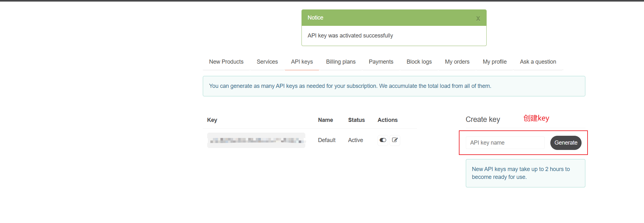Select the API keys tab

click(x=302, y=62)
